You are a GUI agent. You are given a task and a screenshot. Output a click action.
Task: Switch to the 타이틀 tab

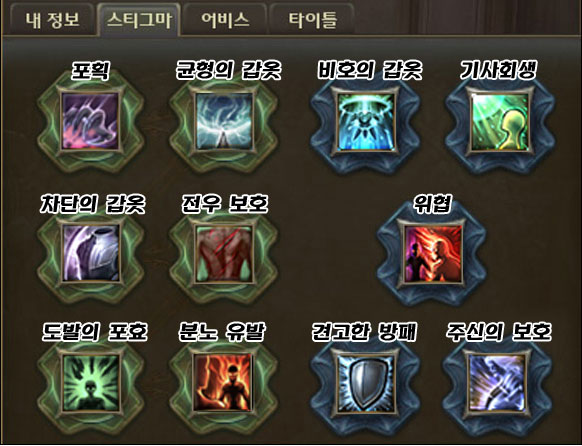tap(313, 20)
